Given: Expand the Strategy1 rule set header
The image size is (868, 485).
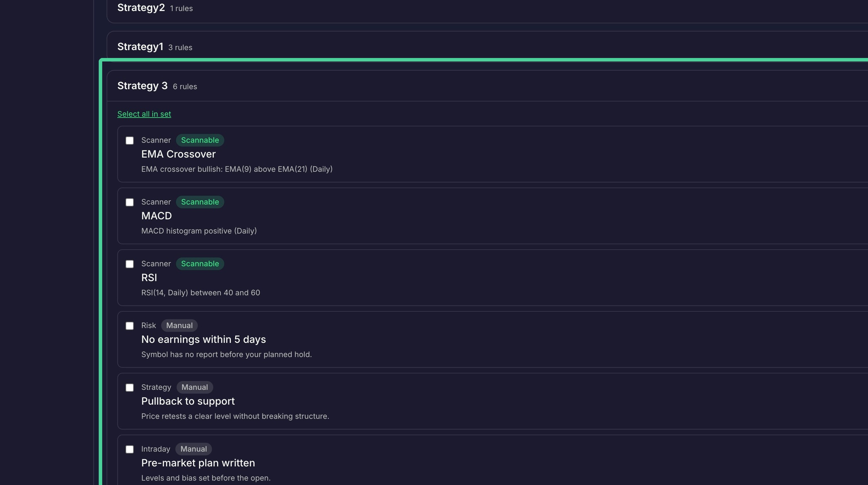Looking at the screenshot, I should tap(487, 47).
